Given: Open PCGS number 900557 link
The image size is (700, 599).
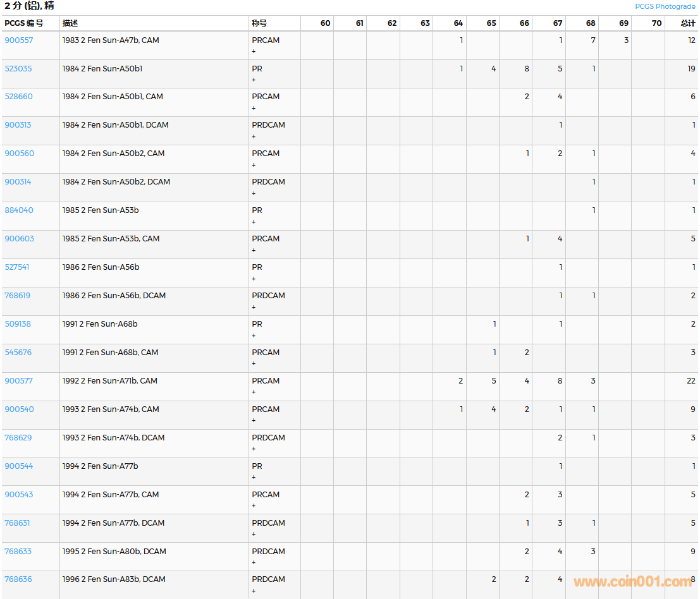Looking at the screenshot, I should click(x=19, y=40).
